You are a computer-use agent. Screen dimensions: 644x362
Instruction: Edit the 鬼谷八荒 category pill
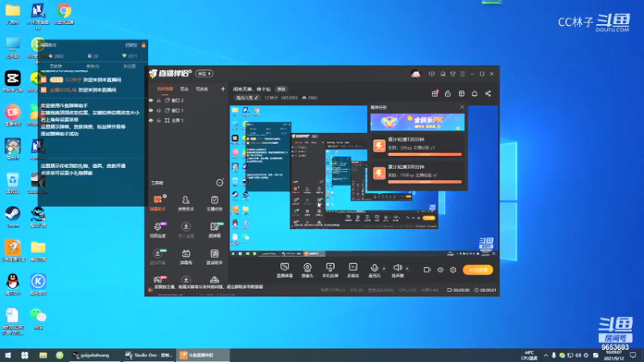247,97
